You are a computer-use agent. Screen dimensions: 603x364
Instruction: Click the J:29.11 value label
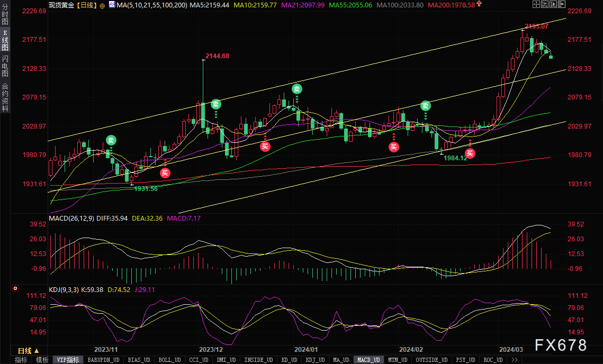coord(145,290)
